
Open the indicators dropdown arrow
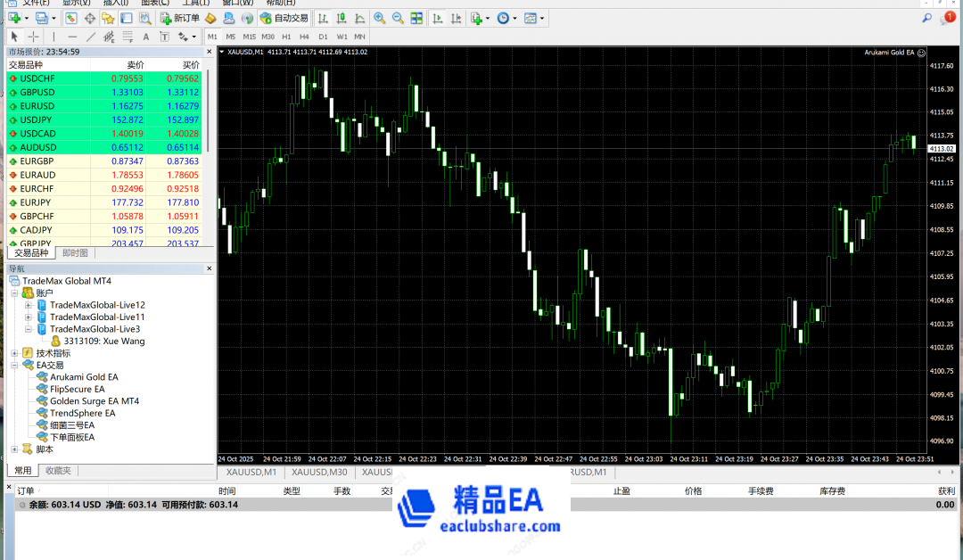pyautogui.click(x=488, y=19)
